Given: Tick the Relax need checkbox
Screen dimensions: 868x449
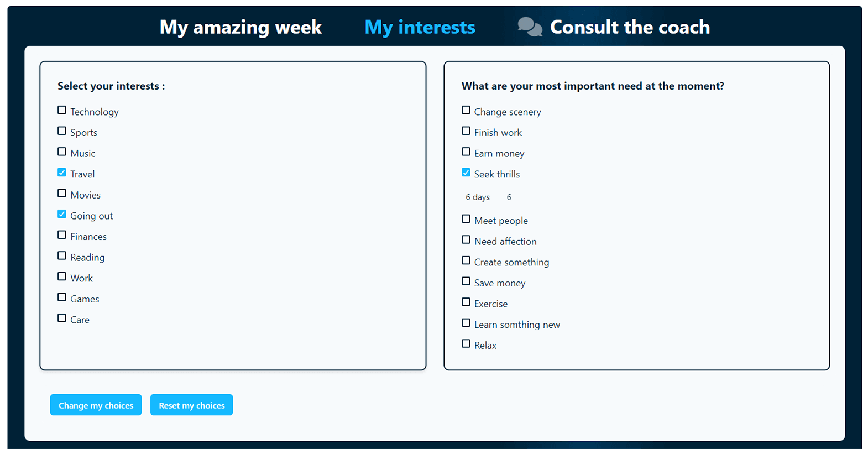Looking at the screenshot, I should (466, 344).
